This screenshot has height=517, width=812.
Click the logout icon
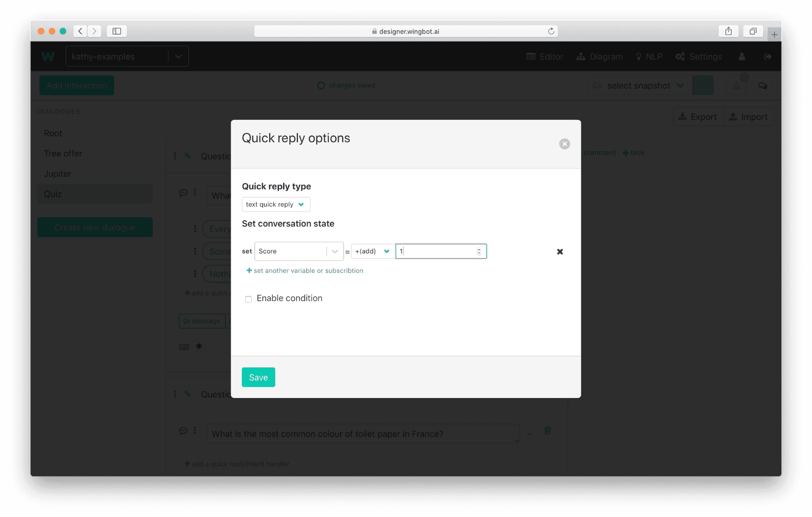[x=767, y=56]
